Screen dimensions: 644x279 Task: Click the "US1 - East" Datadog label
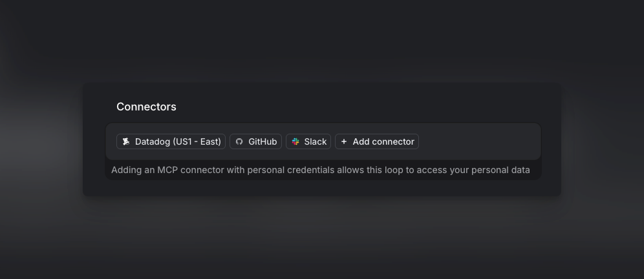coord(197,141)
